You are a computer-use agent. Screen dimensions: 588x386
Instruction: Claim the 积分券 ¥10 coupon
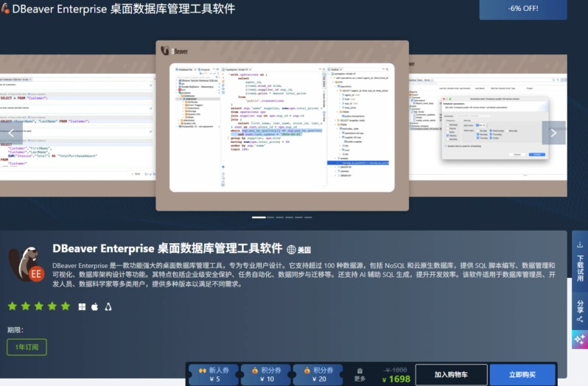click(x=267, y=374)
